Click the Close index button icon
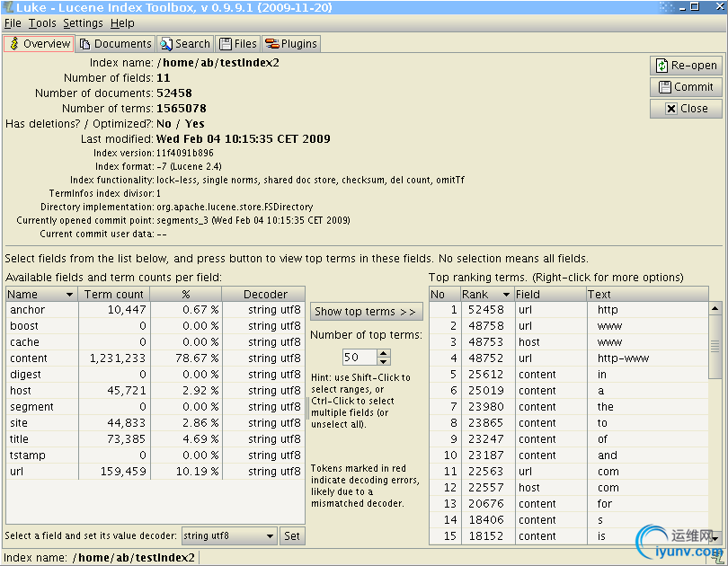Image resolution: width=728 pixels, height=566 pixels. (x=670, y=109)
